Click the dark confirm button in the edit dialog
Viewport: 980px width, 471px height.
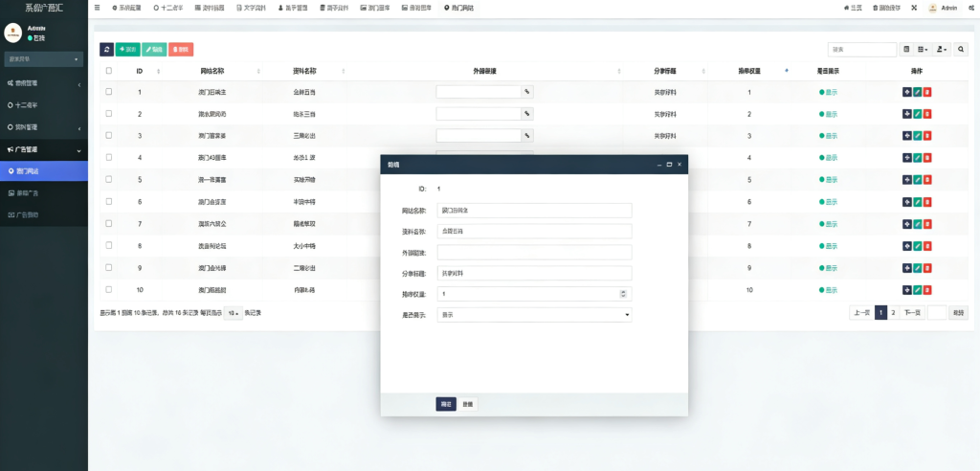coord(446,404)
